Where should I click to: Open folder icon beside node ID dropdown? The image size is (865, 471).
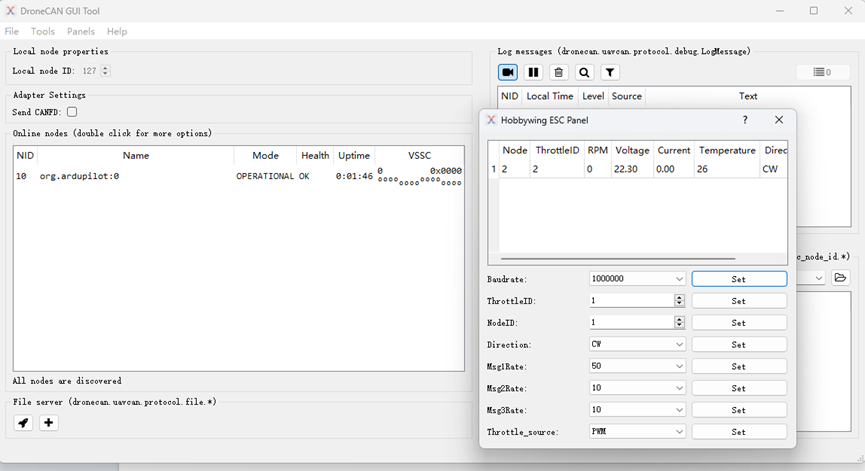pyautogui.click(x=840, y=278)
